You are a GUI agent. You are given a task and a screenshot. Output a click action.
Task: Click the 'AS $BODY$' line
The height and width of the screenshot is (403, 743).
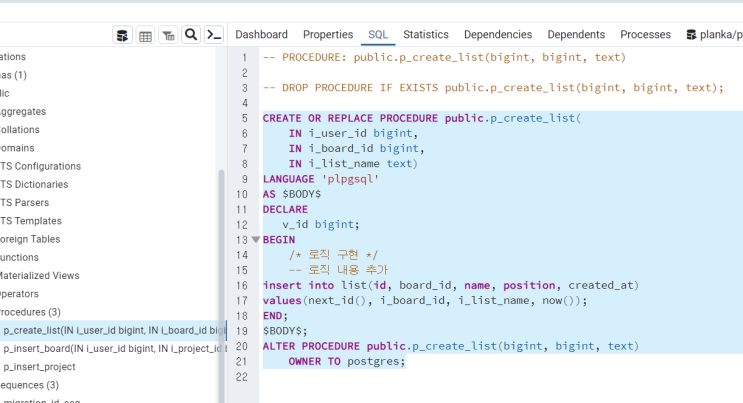[x=292, y=194]
